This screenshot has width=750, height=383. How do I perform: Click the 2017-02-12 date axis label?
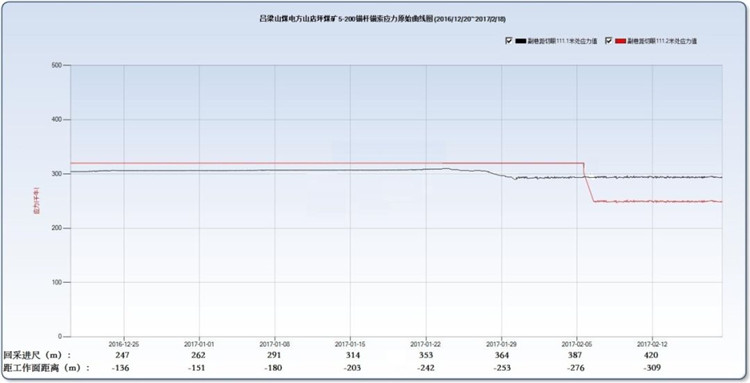tap(652, 343)
